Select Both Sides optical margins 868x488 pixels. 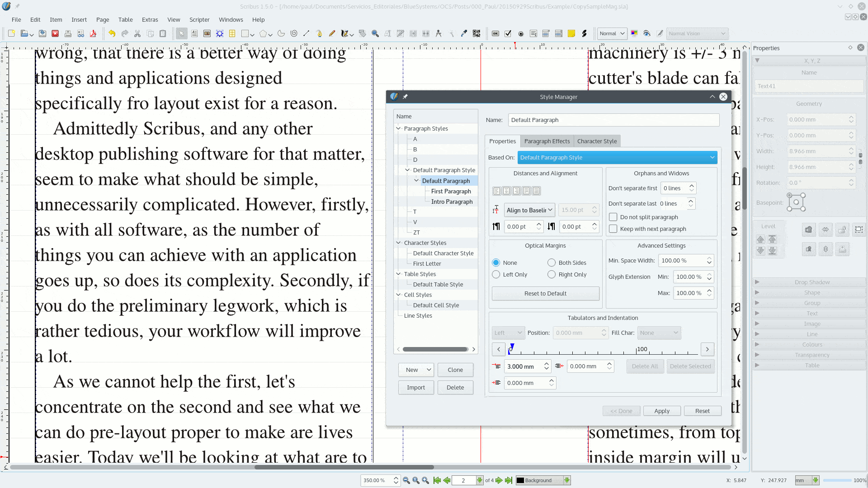552,263
